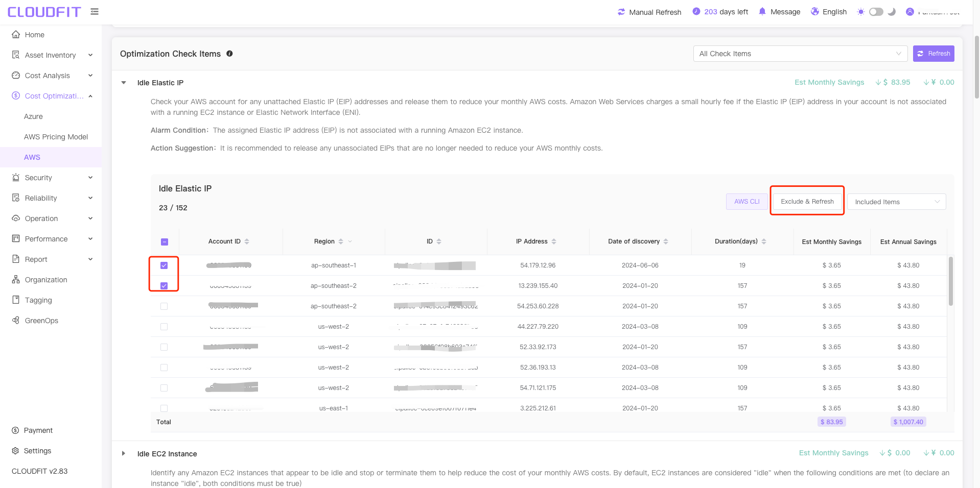Expand the Idle EC2 Instance section
980x488 pixels.
124,453
